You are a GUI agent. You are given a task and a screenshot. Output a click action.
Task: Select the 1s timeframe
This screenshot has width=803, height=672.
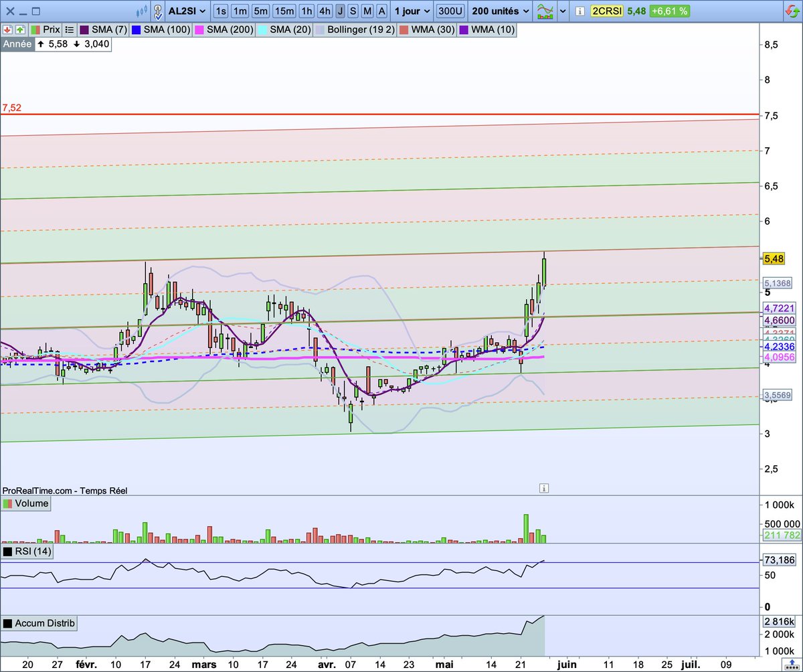[221, 11]
